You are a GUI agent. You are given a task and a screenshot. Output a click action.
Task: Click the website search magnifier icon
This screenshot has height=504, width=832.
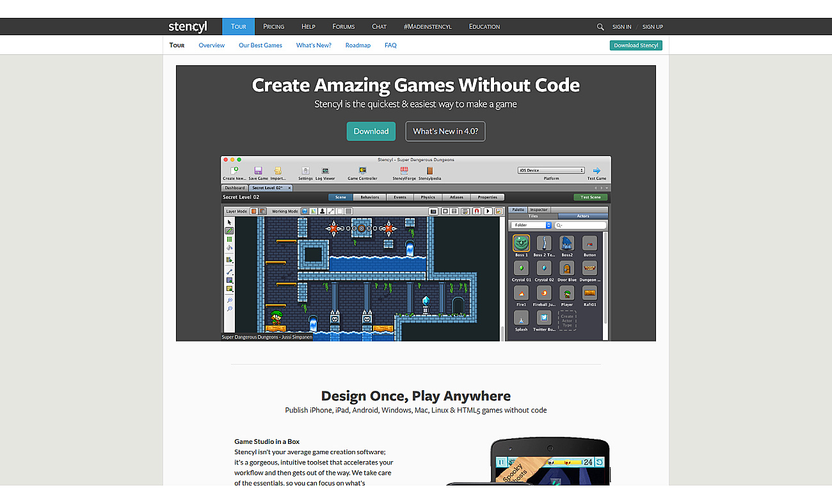600,27
